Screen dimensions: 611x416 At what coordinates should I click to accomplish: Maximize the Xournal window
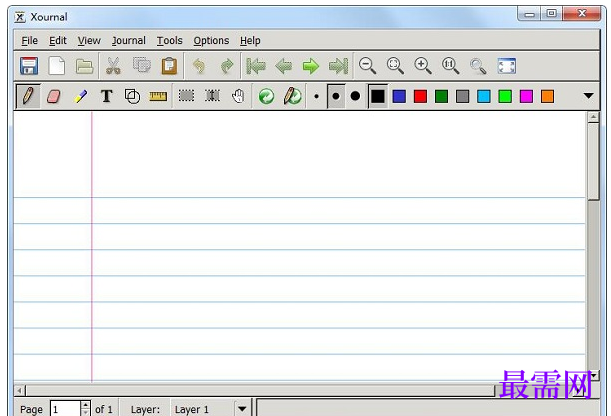(x=551, y=14)
